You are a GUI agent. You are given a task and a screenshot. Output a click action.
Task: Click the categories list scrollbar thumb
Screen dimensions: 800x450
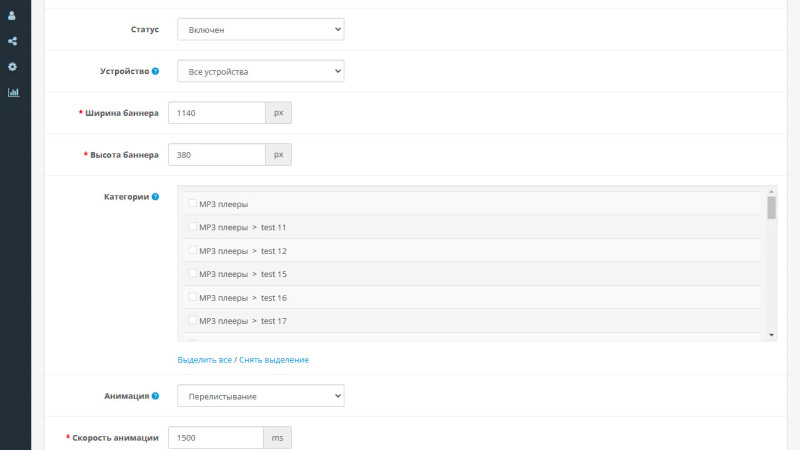tap(771, 208)
